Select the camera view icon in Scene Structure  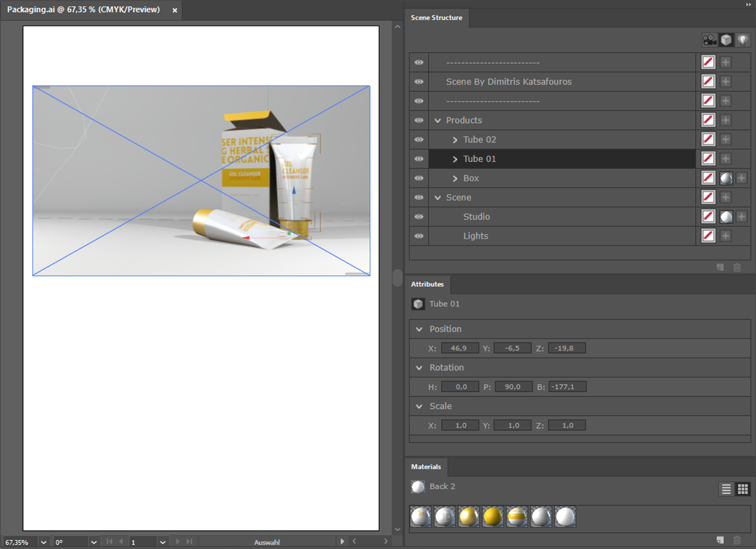(710, 40)
